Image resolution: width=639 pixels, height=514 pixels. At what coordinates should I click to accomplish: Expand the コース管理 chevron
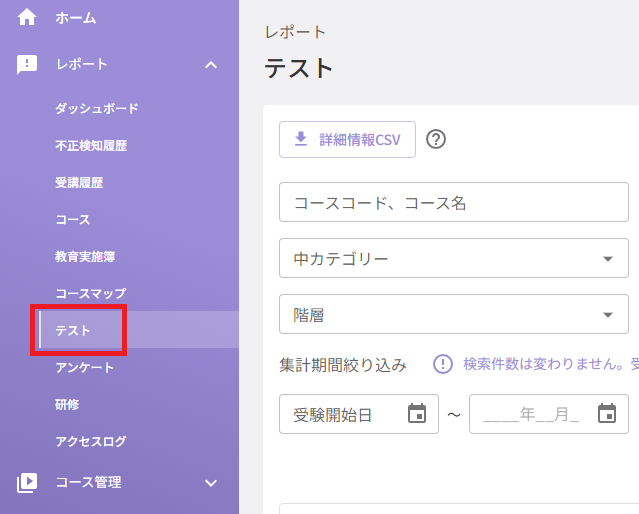coord(211,483)
